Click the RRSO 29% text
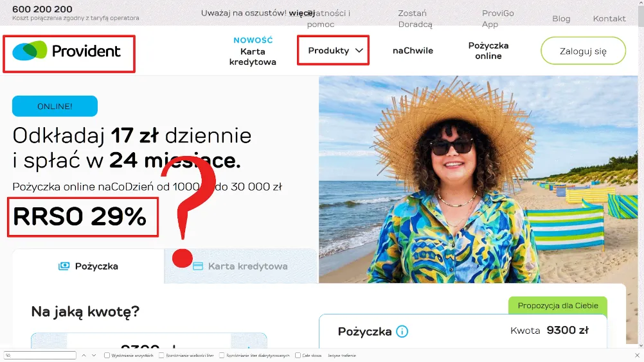This screenshot has width=644, height=362. coord(80,216)
